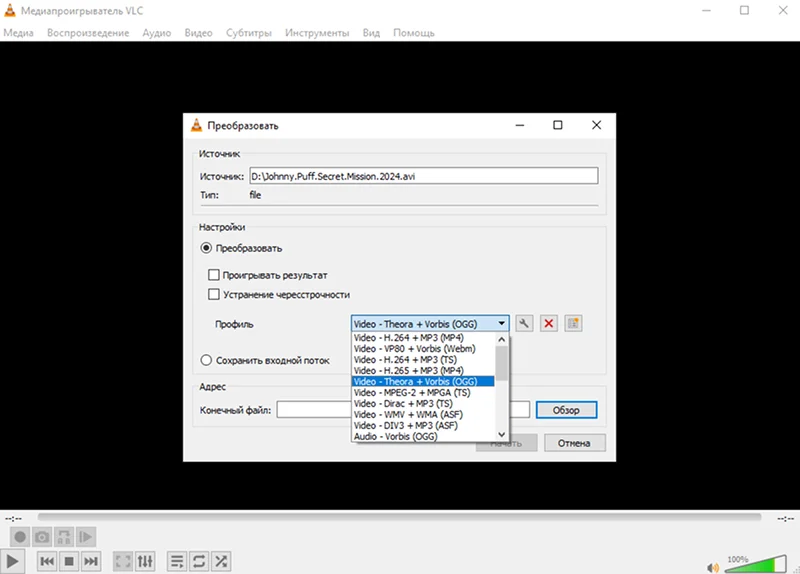Open the Инструменты menu
Viewport: 800px width, 574px height.
[317, 33]
